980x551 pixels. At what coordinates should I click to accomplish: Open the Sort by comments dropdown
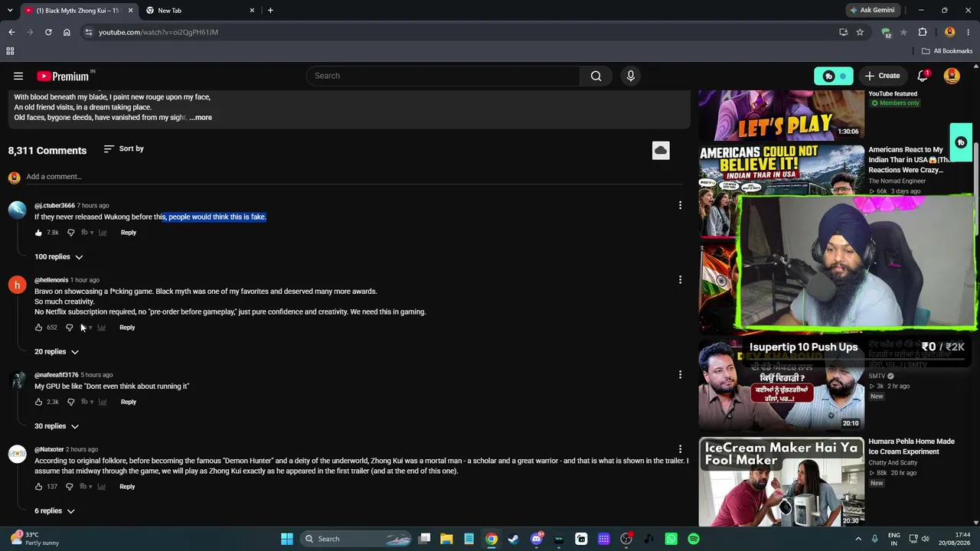click(x=124, y=148)
